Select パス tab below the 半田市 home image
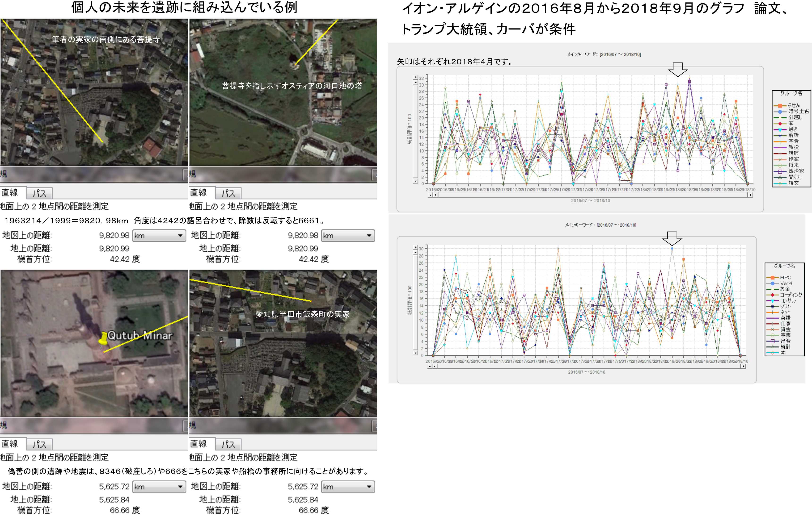The width and height of the screenshot is (812, 520). [228, 444]
